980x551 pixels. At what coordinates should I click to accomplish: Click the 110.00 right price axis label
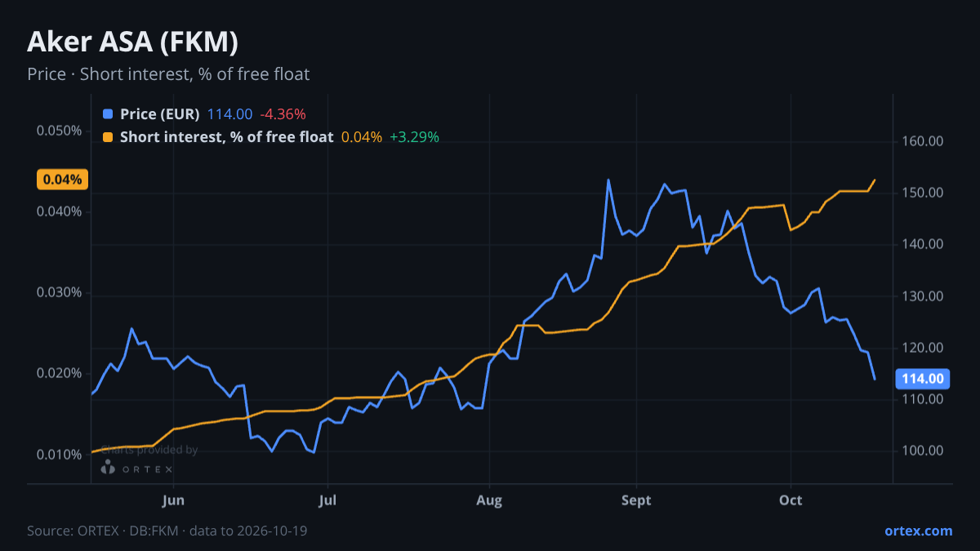924,399
